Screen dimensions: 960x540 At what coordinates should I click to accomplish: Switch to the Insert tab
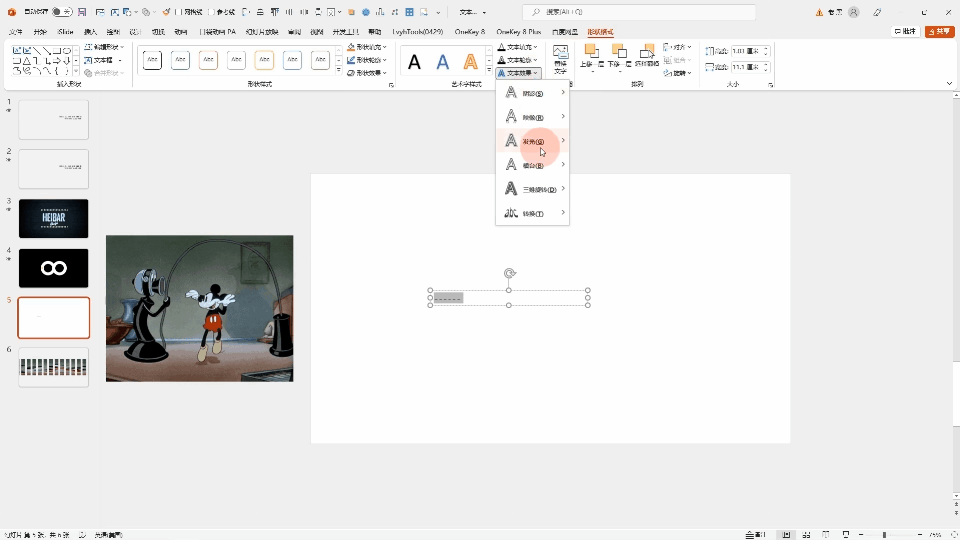click(x=90, y=32)
